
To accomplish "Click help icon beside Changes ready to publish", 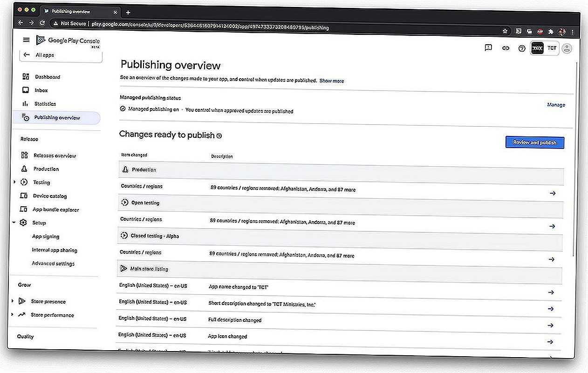I will [219, 136].
